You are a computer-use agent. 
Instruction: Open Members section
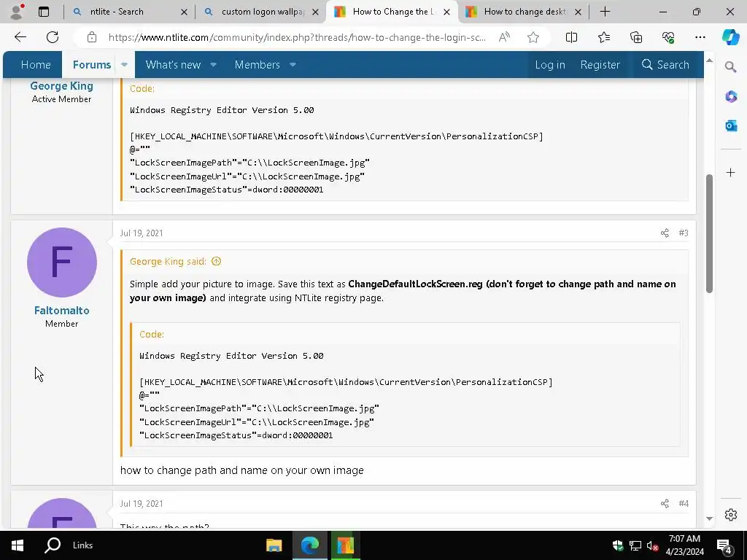(x=258, y=64)
